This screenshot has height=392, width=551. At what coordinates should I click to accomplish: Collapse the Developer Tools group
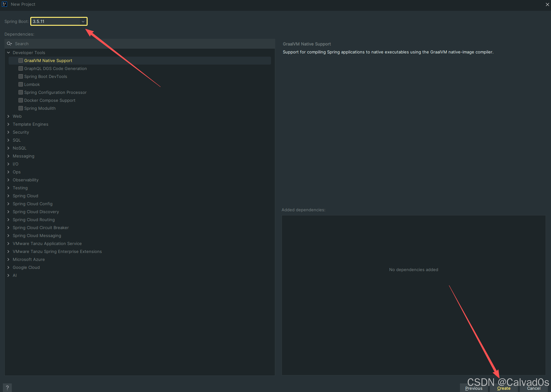9,52
